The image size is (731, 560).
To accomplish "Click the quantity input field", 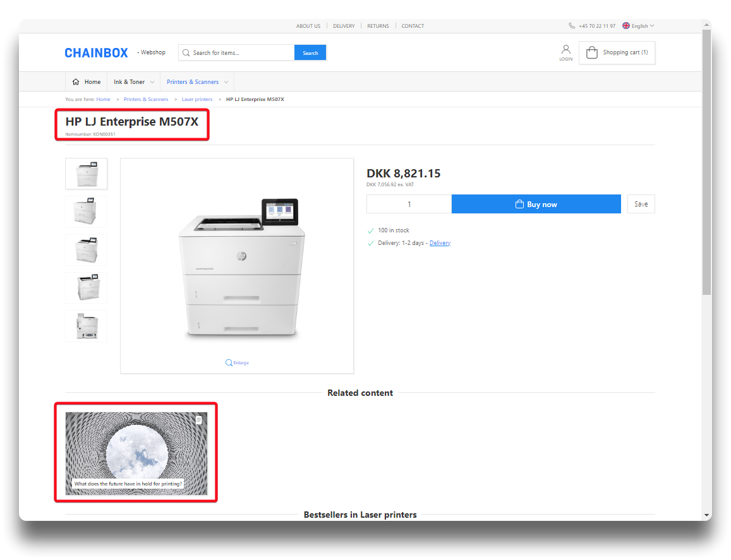I will coord(409,204).
